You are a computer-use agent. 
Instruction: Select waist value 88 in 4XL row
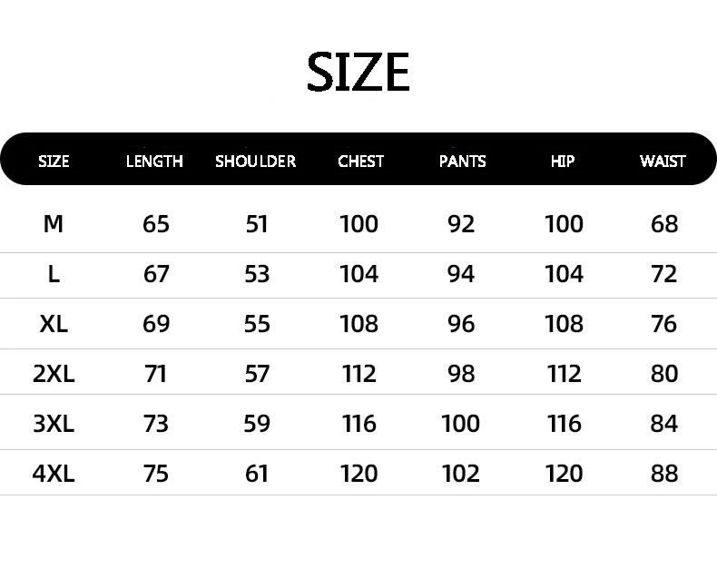click(664, 473)
